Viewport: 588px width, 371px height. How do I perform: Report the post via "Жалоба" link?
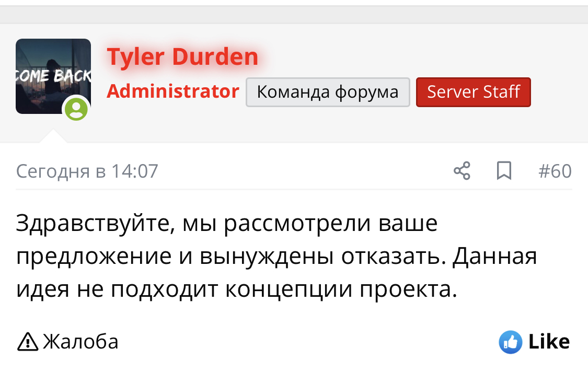tap(80, 342)
